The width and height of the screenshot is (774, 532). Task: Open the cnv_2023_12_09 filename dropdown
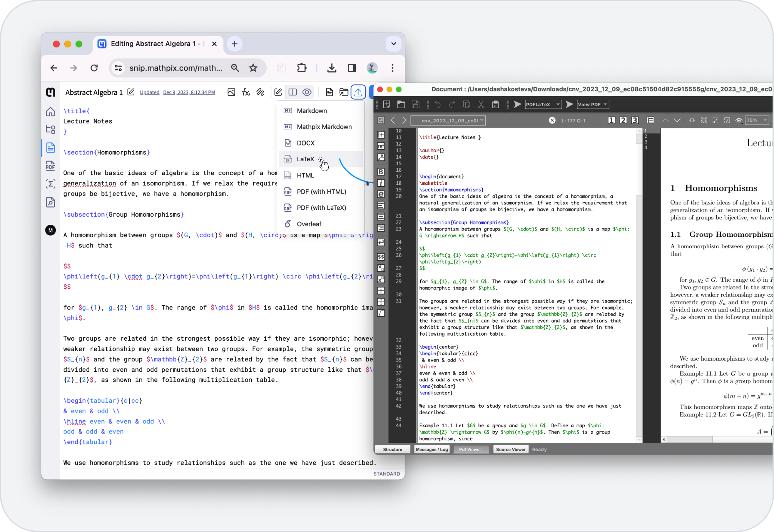pyautogui.click(x=448, y=120)
